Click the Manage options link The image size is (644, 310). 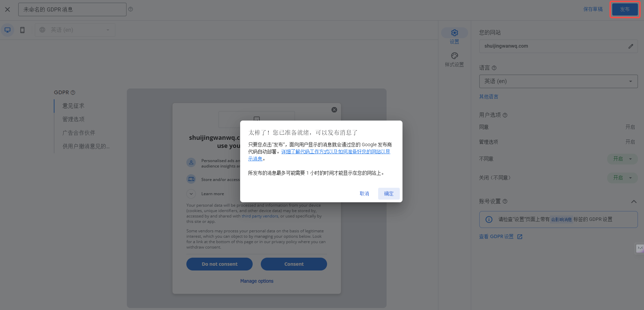click(x=257, y=281)
